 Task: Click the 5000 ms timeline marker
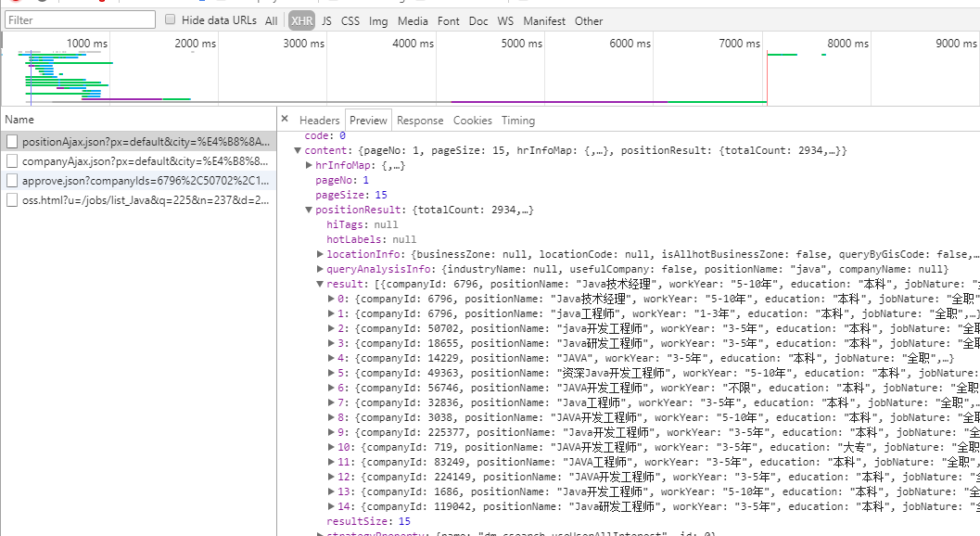tap(522, 44)
